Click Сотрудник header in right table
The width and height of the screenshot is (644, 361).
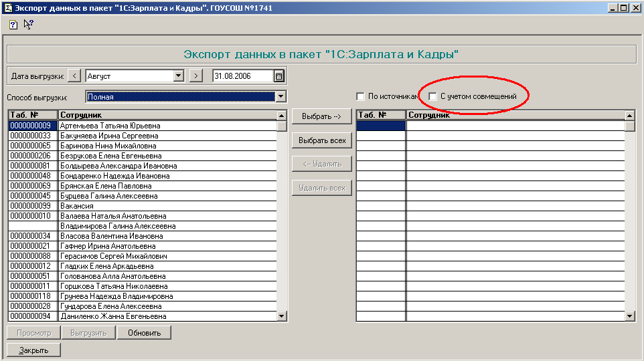pyautogui.click(x=515, y=115)
